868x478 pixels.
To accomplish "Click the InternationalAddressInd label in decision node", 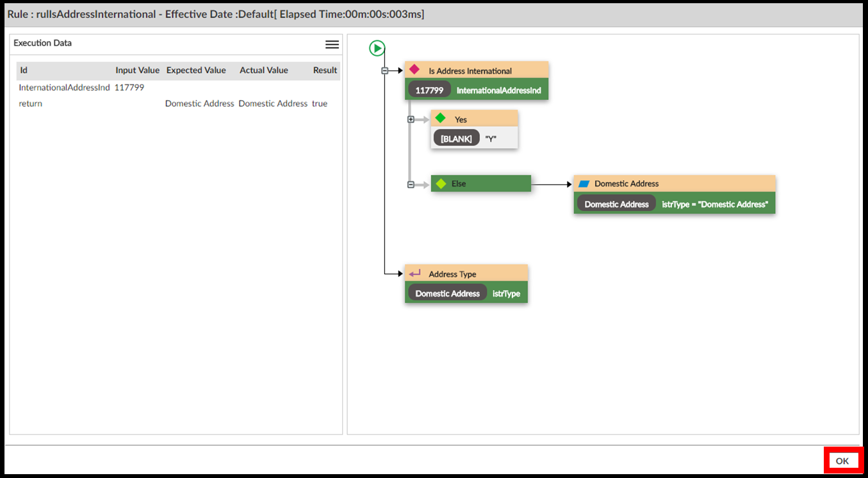I will coord(499,90).
